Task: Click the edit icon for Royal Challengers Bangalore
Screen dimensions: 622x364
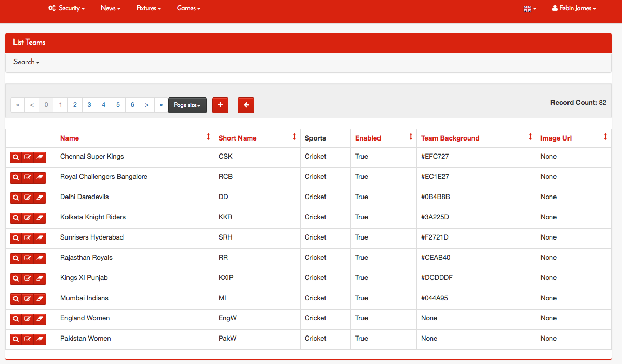Action: 28,177
